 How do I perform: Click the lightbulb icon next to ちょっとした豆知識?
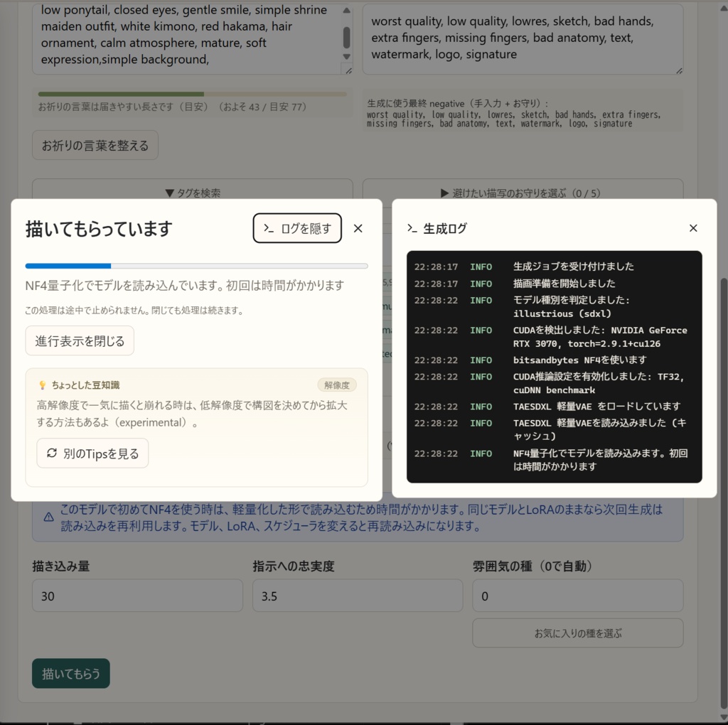coord(42,385)
